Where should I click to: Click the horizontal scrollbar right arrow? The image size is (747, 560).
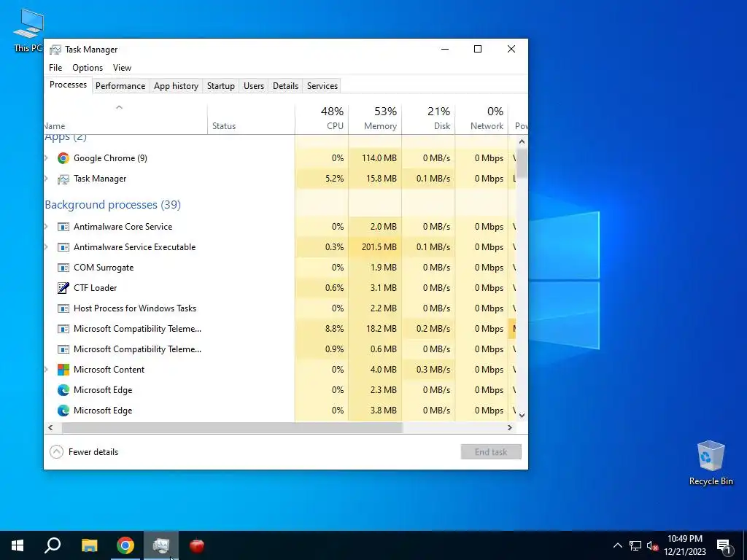510,427
